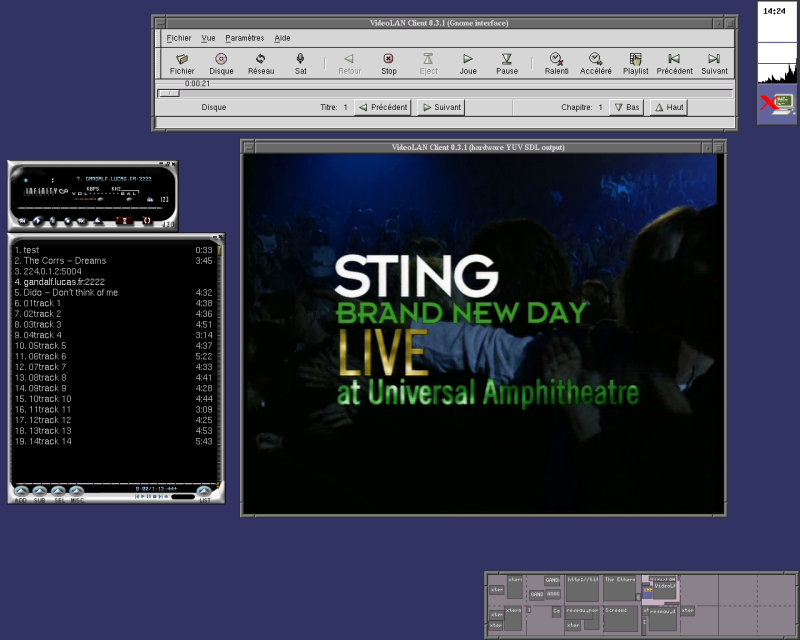Toggle XMMS repeat button
This screenshot has height=640, width=800.
point(147,220)
